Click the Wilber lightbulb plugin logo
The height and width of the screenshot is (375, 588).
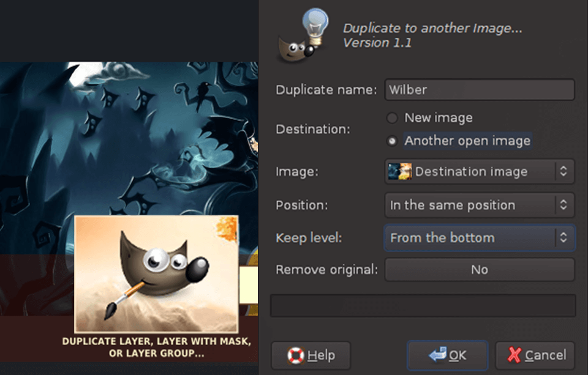tap(301, 34)
